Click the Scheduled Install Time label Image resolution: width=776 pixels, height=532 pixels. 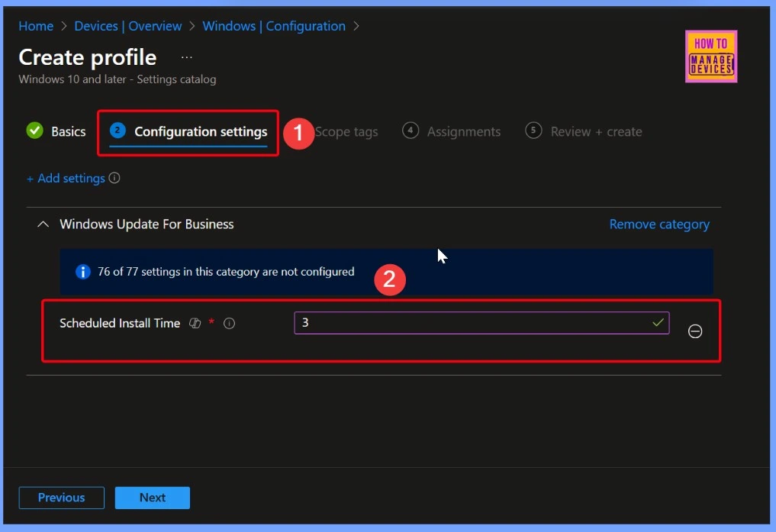click(x=120, y=323)
